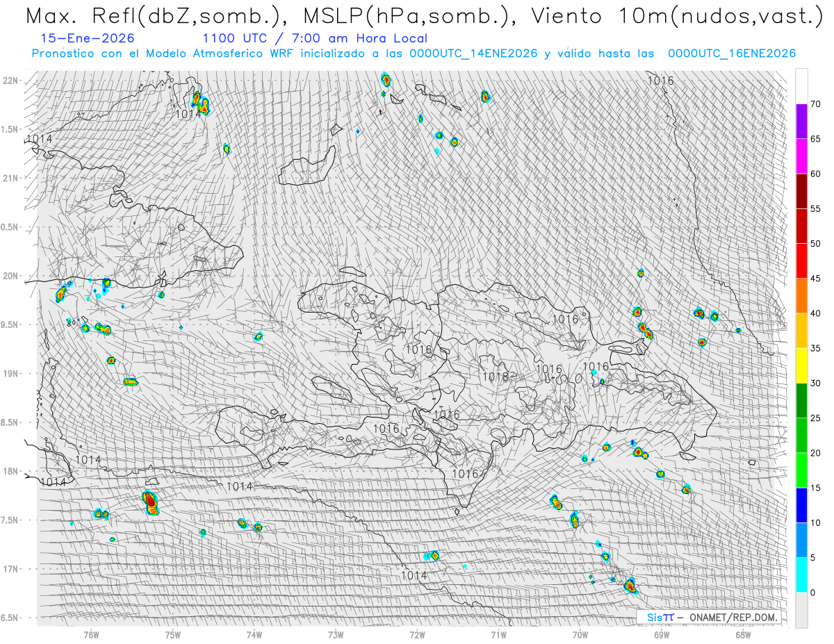Click the purple 65–70 dBZ colorbar segment
The height and width of the screenshot is (644, 834).
[801, 122]
